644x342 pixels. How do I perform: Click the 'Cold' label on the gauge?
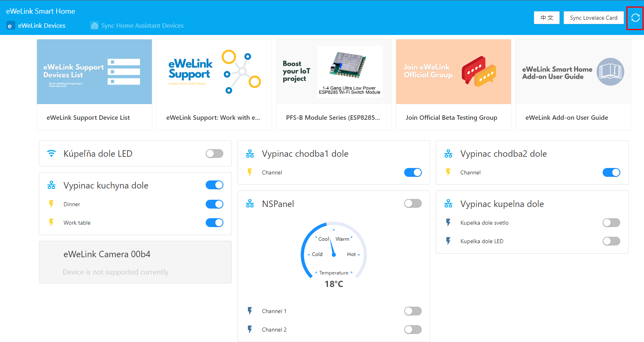click(x=317, y=254)
